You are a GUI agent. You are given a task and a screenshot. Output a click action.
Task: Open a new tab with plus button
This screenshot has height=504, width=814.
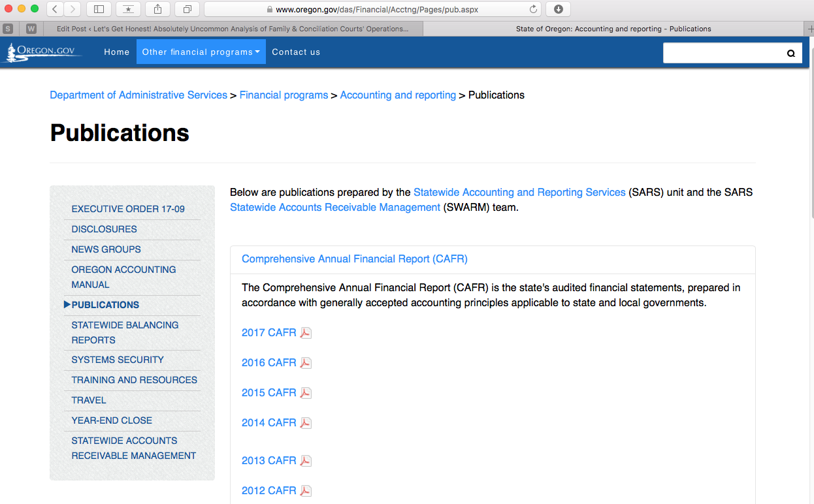click(809, 29)
